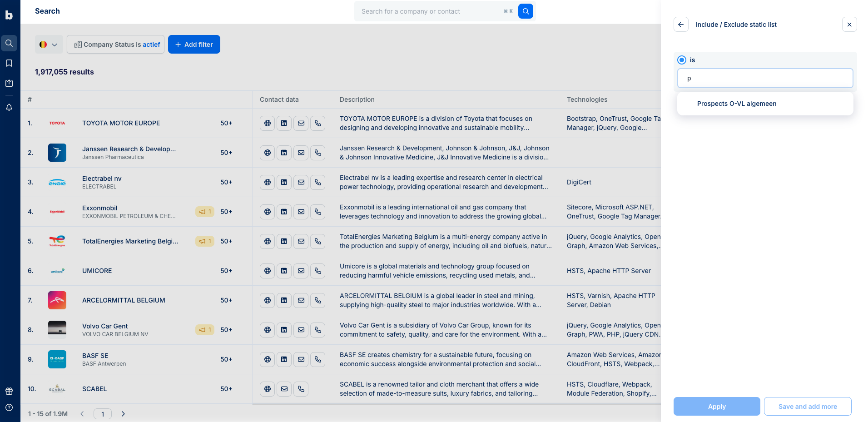
Task: Open website icon for TotalEnergies Marketing row
Action: pyautogui.click(x=268, y=241)
